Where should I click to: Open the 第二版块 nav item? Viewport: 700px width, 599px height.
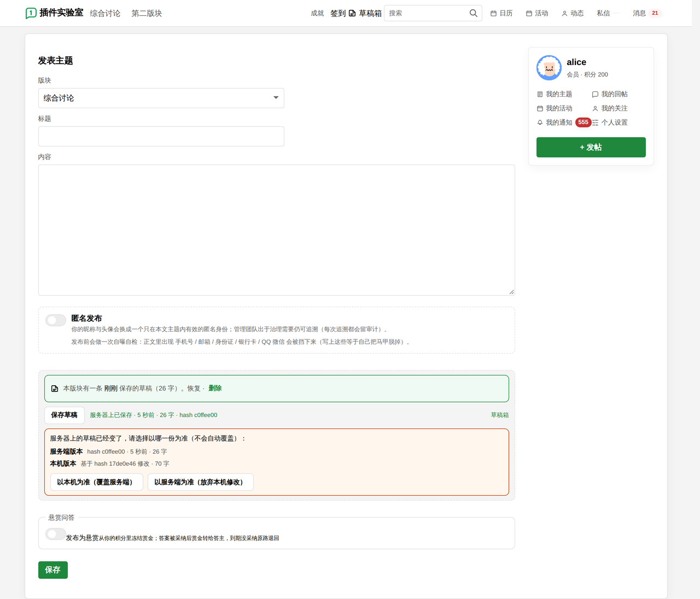coord(147,13)
